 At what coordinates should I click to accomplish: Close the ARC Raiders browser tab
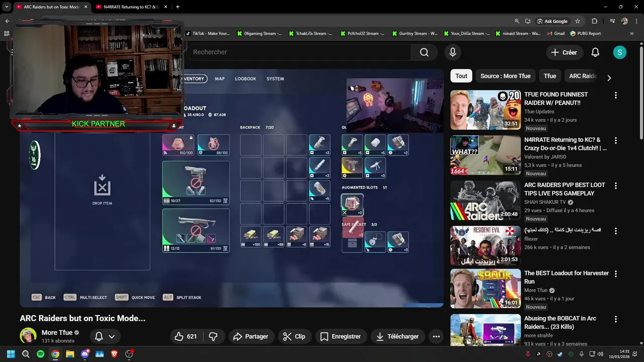pos(86,7)
